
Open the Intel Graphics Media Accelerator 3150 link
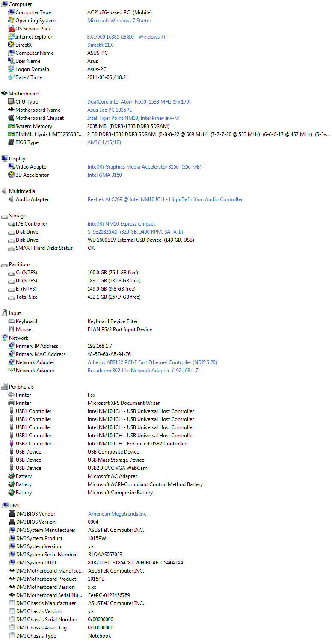(144, 166)
